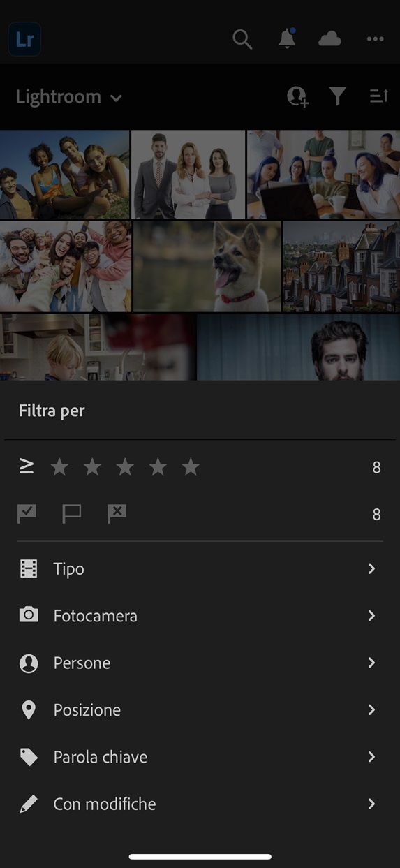The width and height of the screenshot is (400, 868).
Task: Open the Fotocamera filter row
Action: (200, 616)
